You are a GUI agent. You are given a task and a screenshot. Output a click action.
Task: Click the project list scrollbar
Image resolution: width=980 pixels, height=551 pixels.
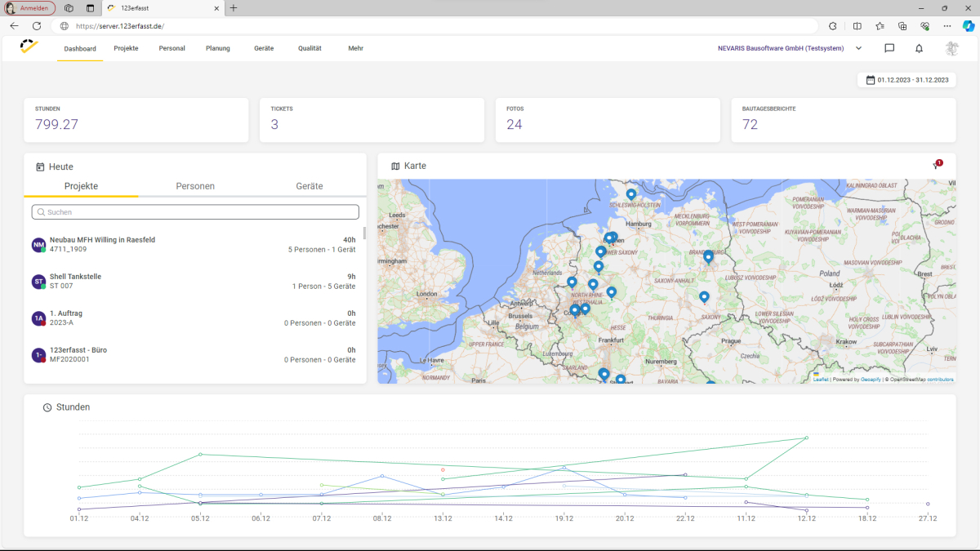tap(364, 233)
